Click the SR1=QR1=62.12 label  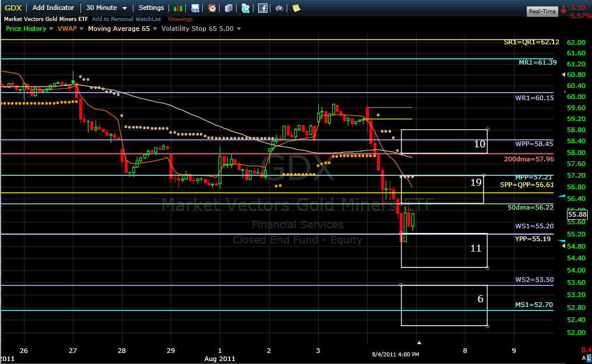point(531,42)
